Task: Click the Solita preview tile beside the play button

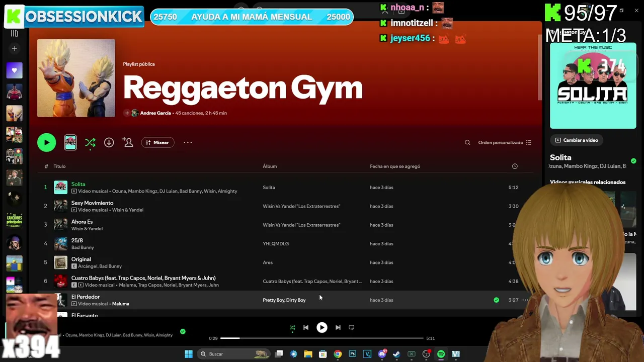Action: pyautogui.click(x=70, y=142)
